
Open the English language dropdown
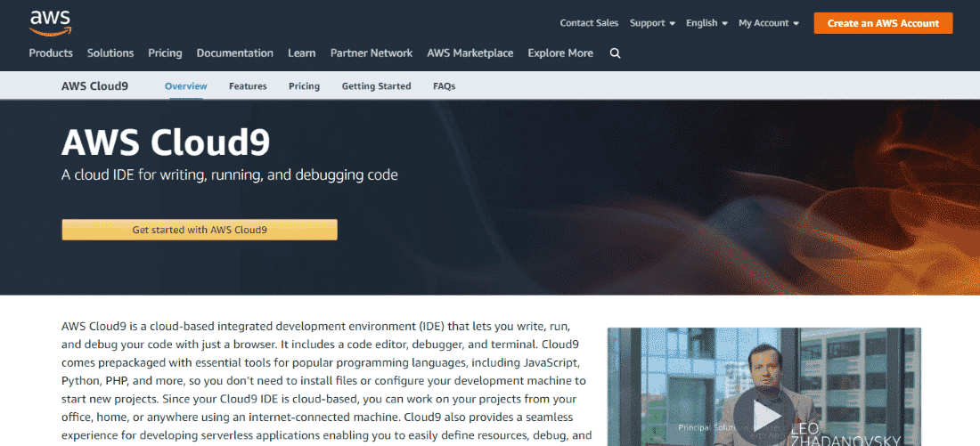point(706,23)
